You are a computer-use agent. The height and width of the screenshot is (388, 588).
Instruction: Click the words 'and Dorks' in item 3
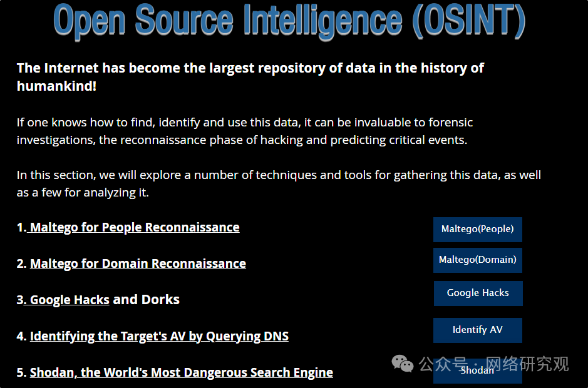tap(147, 300)
